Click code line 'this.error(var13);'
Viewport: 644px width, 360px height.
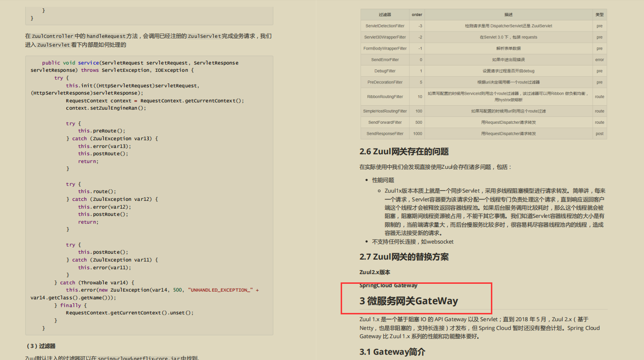pos(105,146)
